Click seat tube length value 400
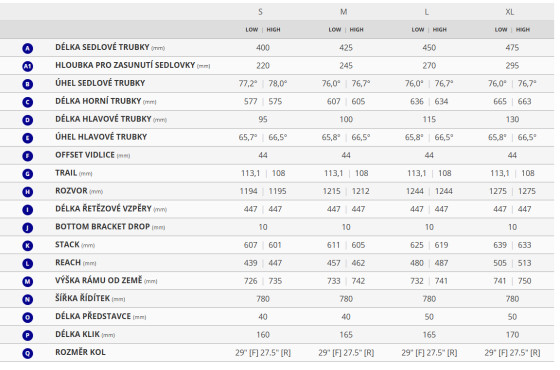This screenshot has width=560, height=370. coord(263,48)
